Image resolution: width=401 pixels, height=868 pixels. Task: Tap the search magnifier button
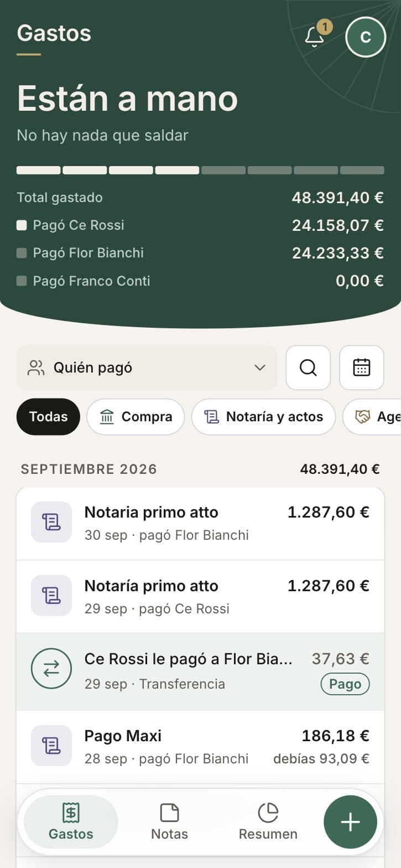(x=308, y=368)
